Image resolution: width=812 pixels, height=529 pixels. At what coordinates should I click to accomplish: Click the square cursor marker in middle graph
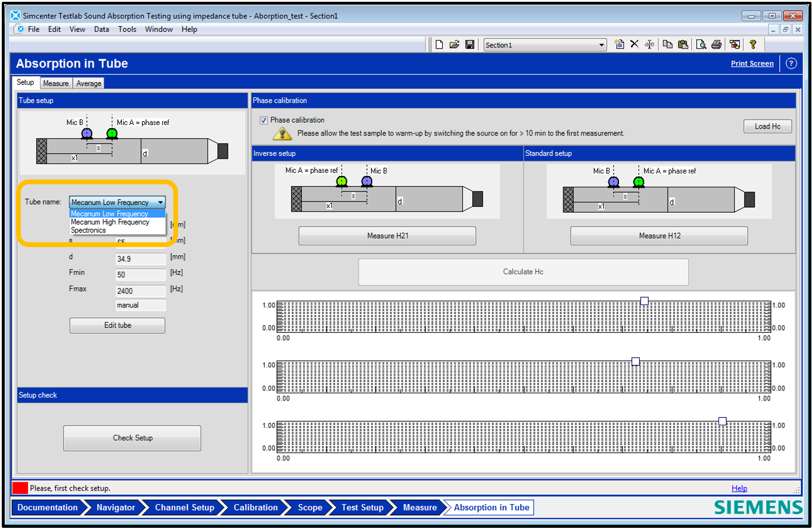click(636, 361)
